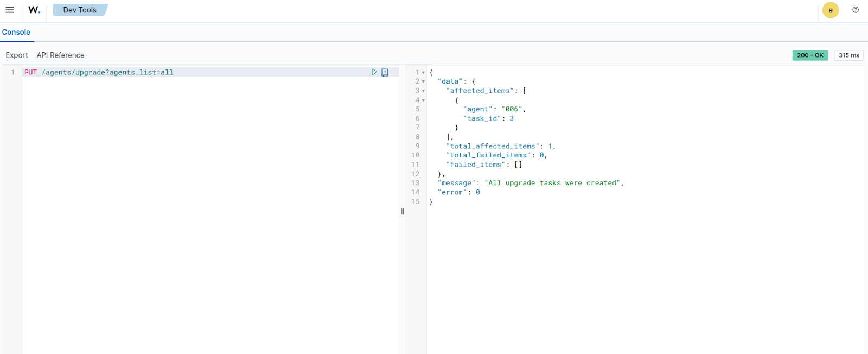The height and width of the screenshot is (354, 868).
Task: Click the 200 - OK status badge
Action: (810, 55)
